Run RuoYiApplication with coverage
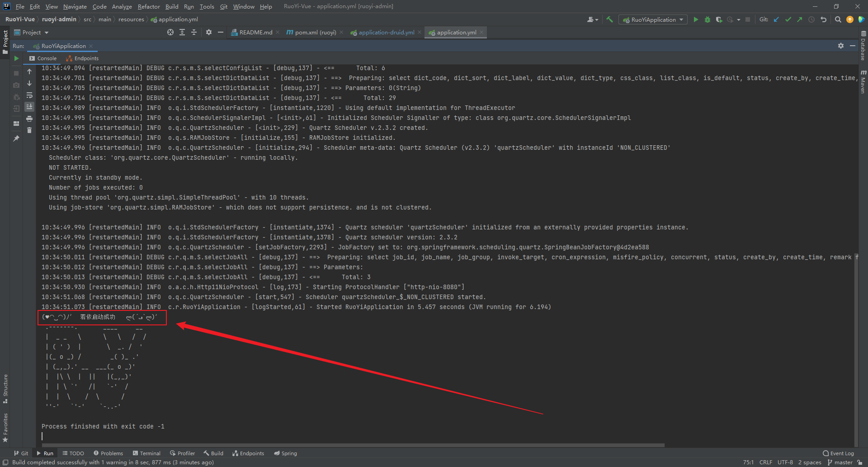The width and height of the screenshot is (868, 467). click(x=719, y=19)
